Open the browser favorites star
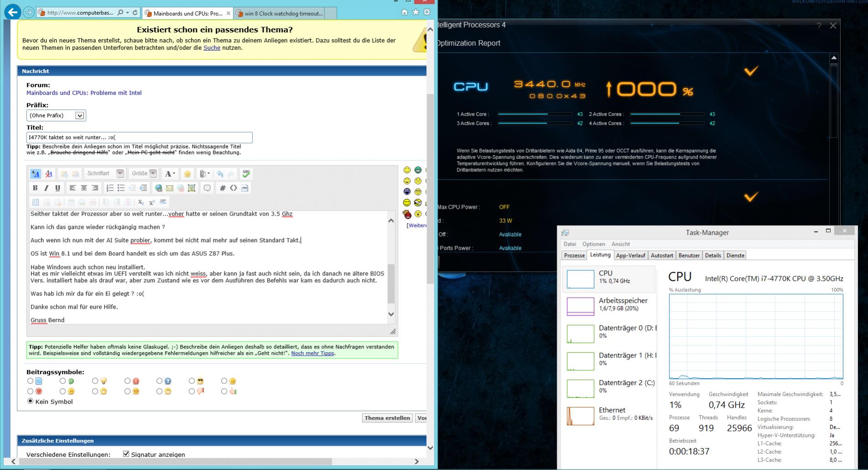Viewport: 868px width, 470px height. [415, 12]
